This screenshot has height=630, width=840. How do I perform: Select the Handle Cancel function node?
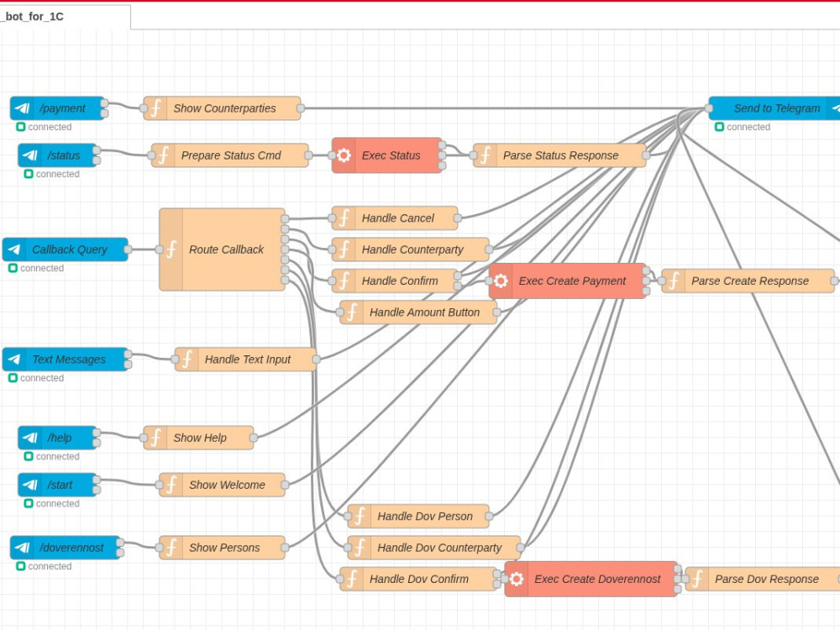coord(395,218)
